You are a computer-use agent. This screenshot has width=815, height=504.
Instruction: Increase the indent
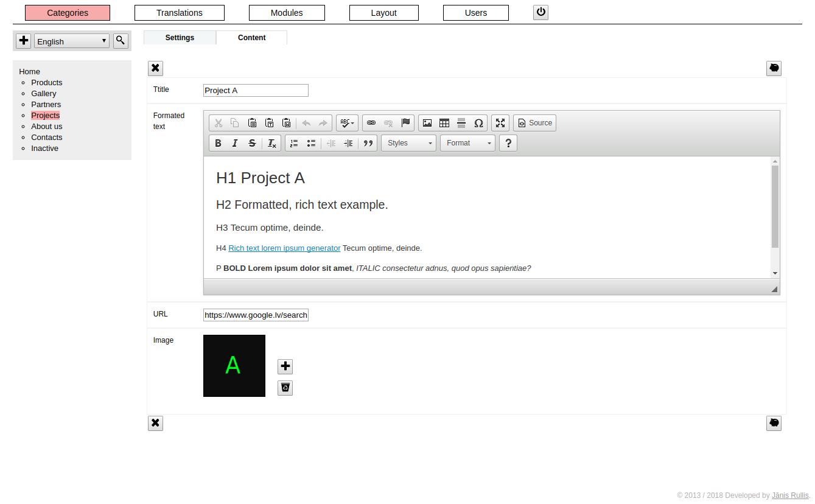pyautogui.click(x=348, y=143)
